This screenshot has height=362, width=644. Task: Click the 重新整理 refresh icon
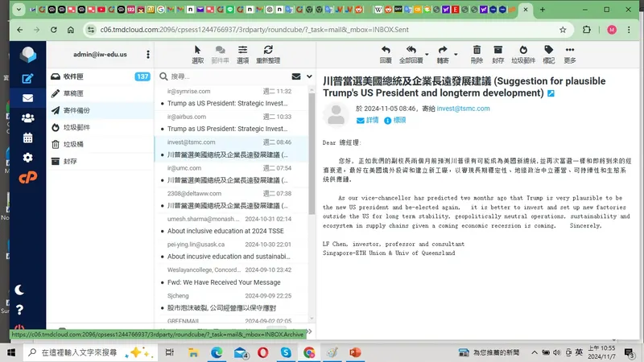(268, 54)
